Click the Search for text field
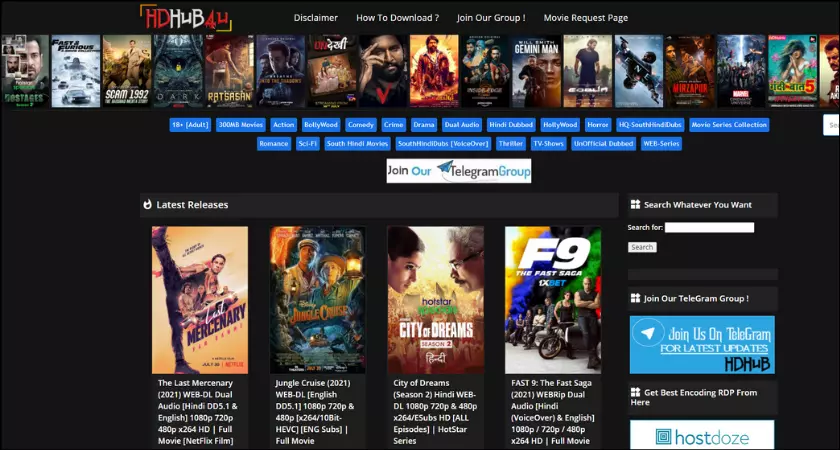The image size is (840, 450). pyautogui.click(x=709, y=228)
